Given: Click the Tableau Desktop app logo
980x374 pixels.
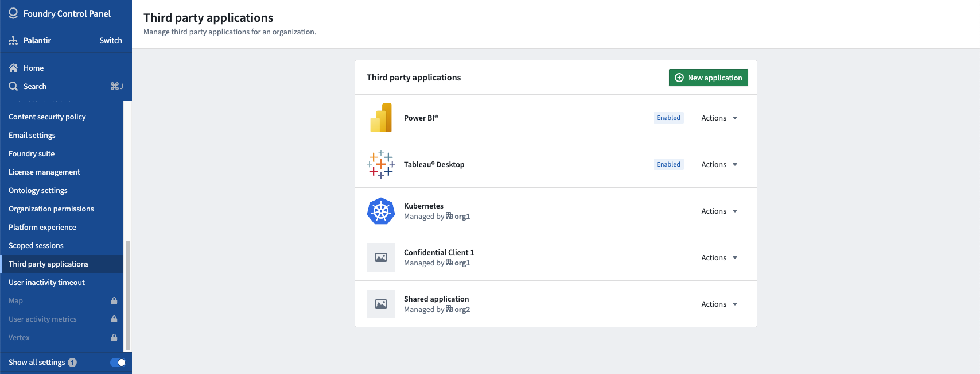Looking at the screenshot, I should pyautogui.click(x=381, y=164).
